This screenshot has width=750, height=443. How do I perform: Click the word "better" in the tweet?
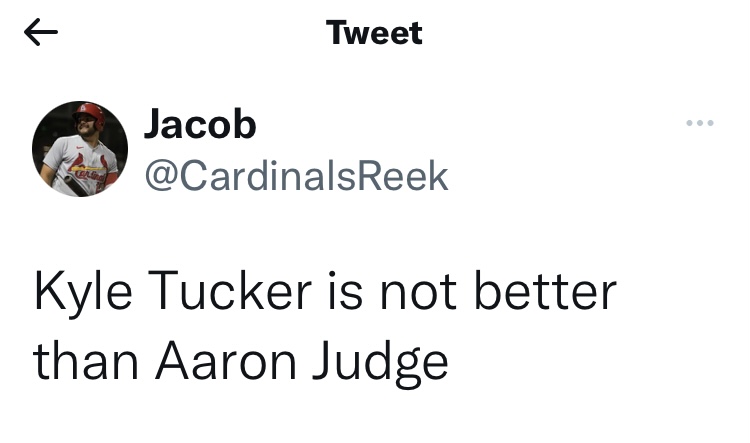(545, 290)
